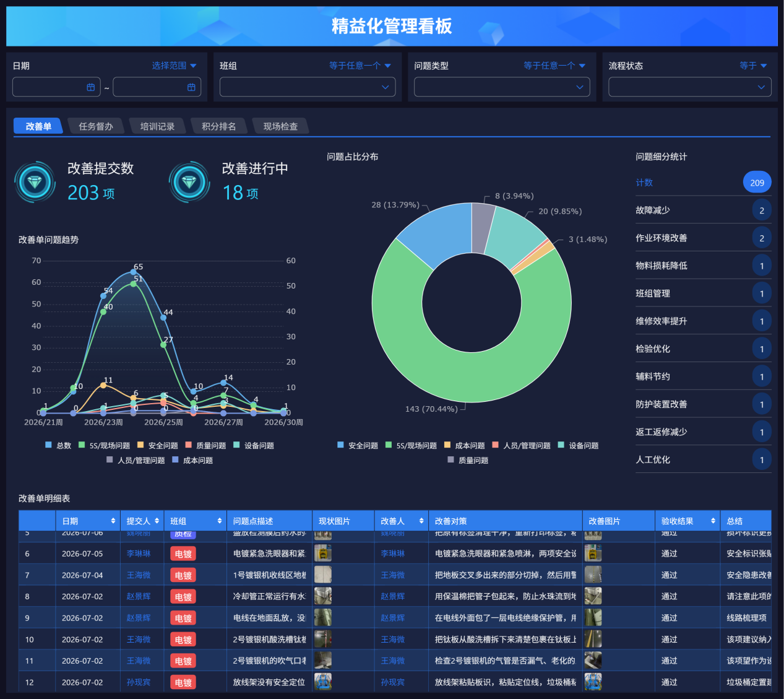Click the 电镀 team tag in row 9

coord(183,618)
